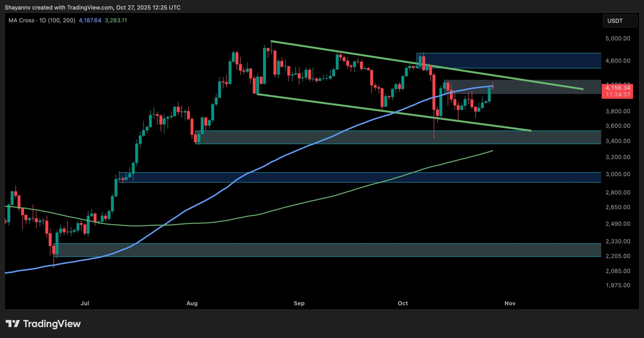Click the Oct label on time axis
This screenshot has width=644, height=338.
tap(403, 303)
